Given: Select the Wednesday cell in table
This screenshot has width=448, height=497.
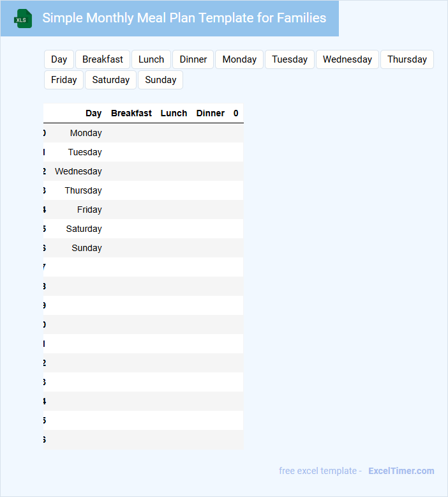Looking at the screenshot, I should point(78,171).
